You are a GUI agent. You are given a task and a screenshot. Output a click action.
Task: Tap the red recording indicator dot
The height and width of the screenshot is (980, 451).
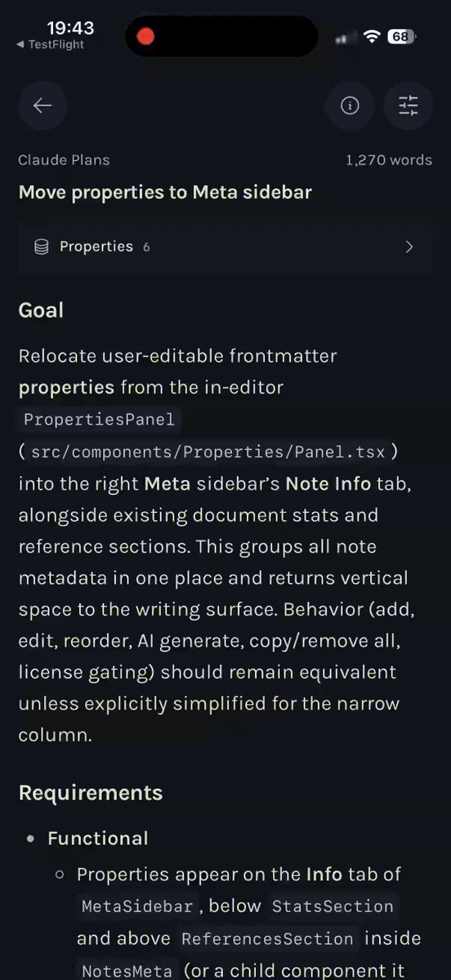(x=146, y=37)
